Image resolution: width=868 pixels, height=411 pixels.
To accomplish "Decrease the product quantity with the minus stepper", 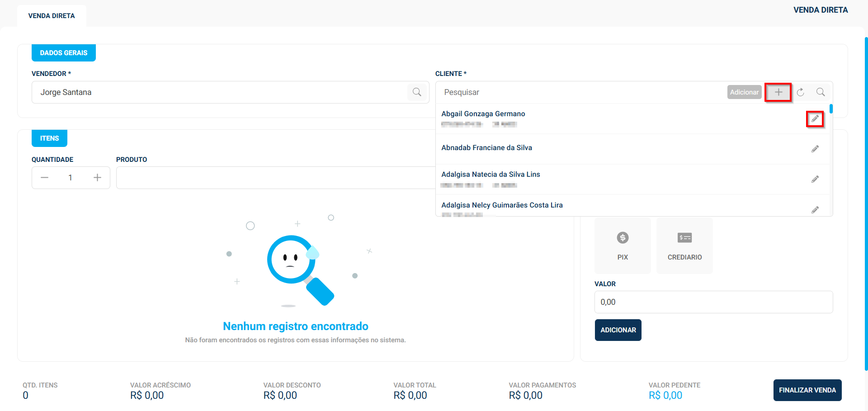I will point(44,177).
